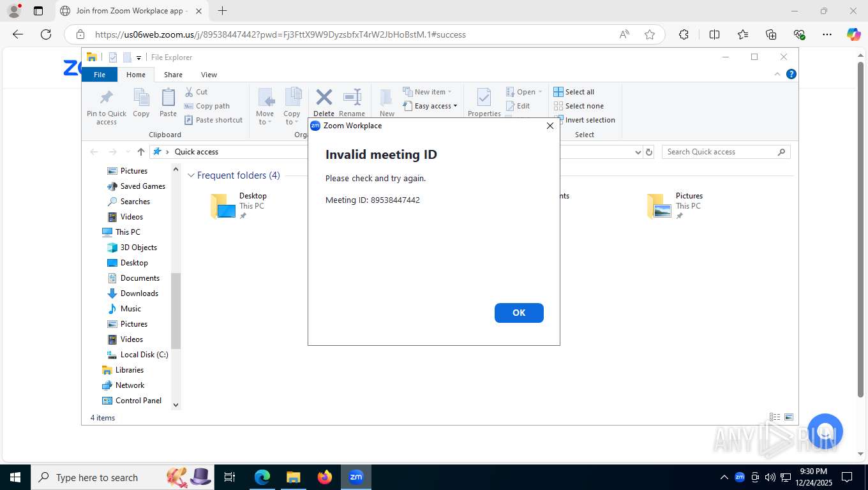Screen dimensions: 868x490
Task: Switch to the Share ribbon tab
Action: click(173, 75)
